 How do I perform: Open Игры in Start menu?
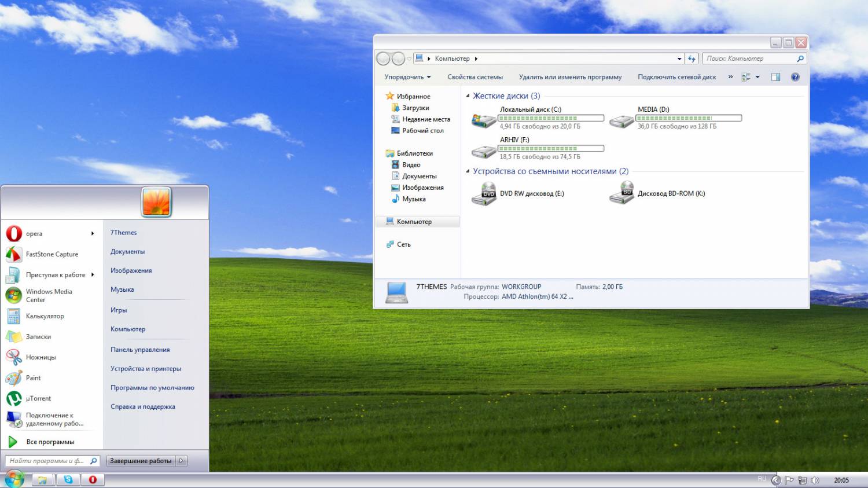point(119,310)
